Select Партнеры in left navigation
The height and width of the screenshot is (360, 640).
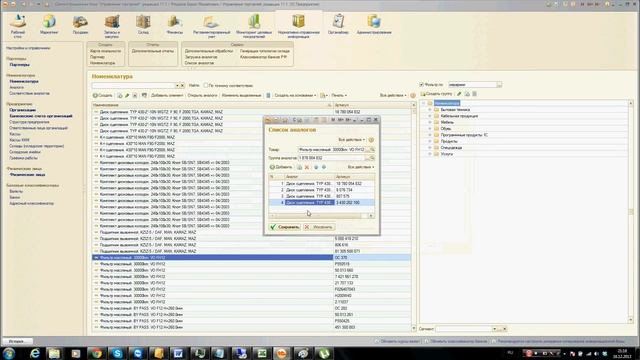click(19, 65)
